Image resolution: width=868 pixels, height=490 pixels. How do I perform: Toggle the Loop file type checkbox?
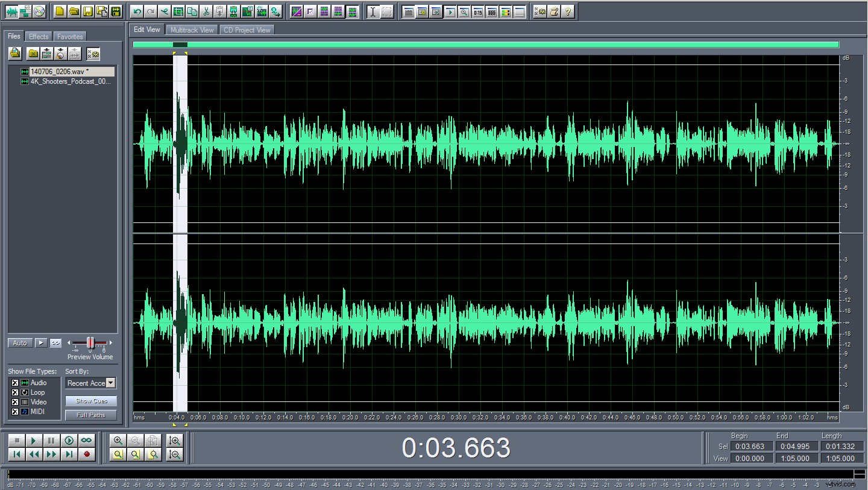(x=16, y=392)
